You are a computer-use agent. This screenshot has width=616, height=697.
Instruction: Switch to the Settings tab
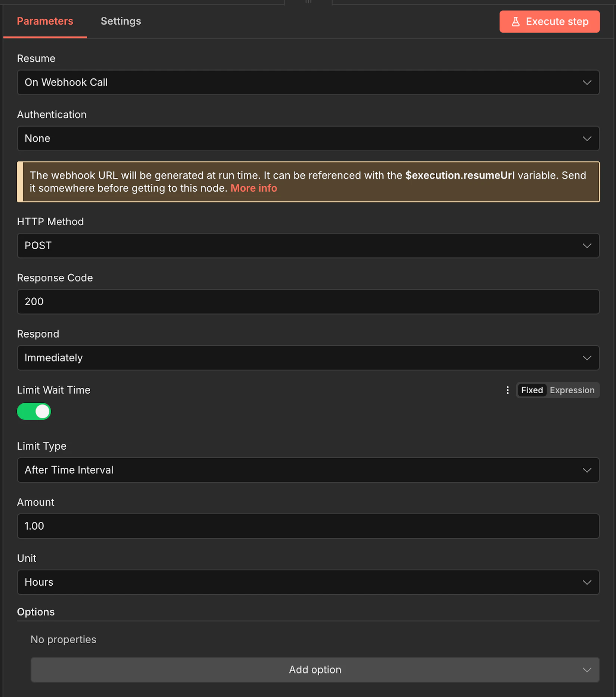(x=121, y=21)
